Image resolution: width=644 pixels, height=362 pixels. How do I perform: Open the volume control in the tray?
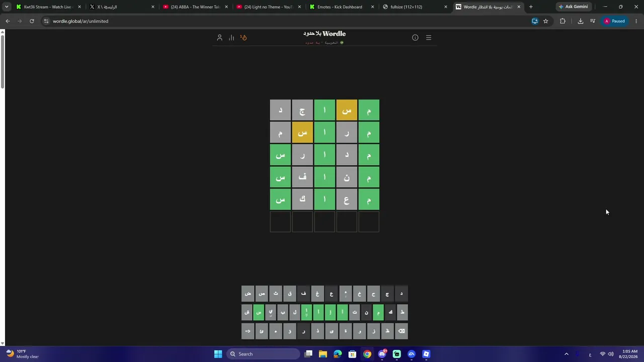(x=611, y=354)
